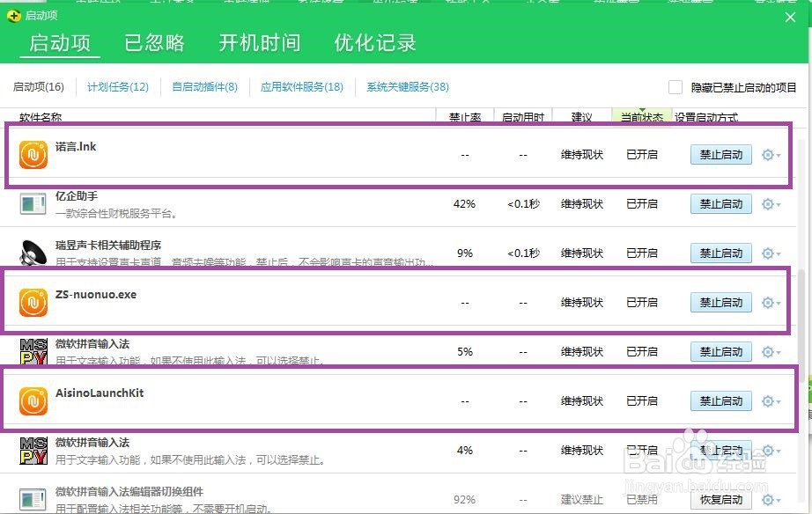
Task: Select the 微软拼音输入法编辑器切换组件 title
Action: click(x=129, y=492)
